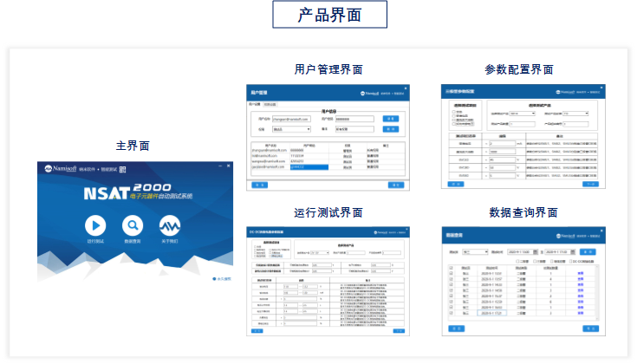
Task: Tick the second test item checkbox in parameter config
Action: tap(454, 116)
